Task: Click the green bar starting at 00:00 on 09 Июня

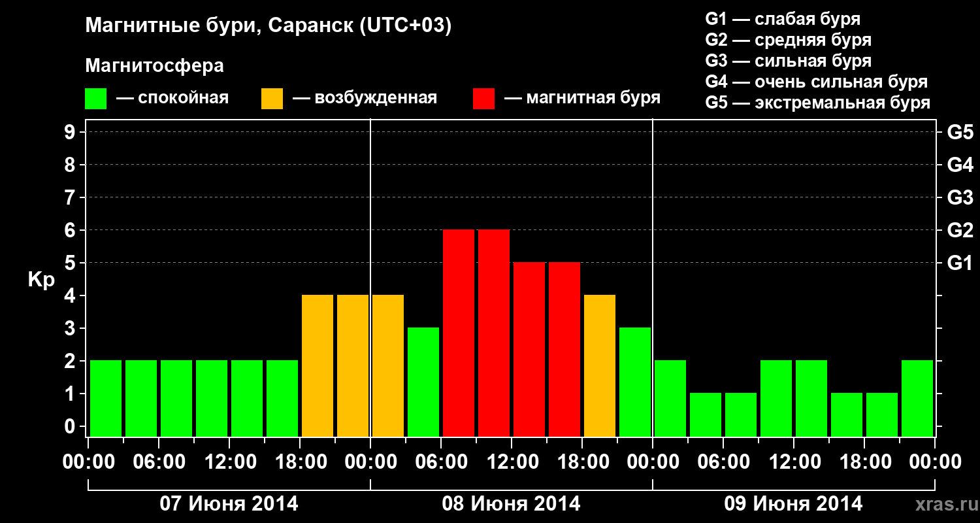Action: tap(670, 399)
